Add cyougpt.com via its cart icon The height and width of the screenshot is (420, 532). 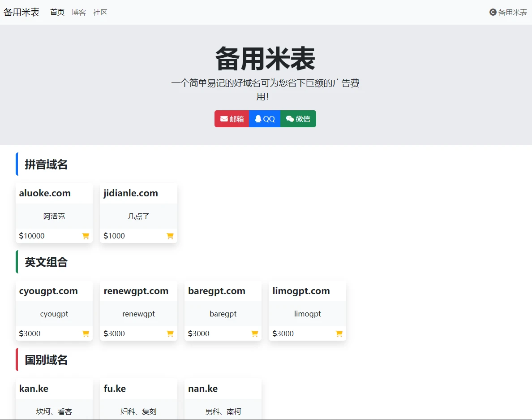click(x=86, y=333)
